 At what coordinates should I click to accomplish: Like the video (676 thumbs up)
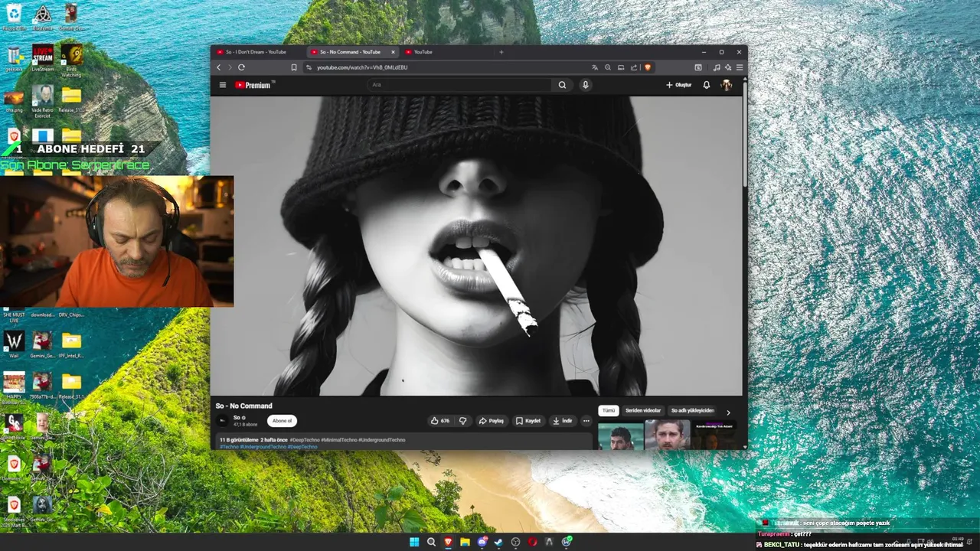(x=440, y=421)
